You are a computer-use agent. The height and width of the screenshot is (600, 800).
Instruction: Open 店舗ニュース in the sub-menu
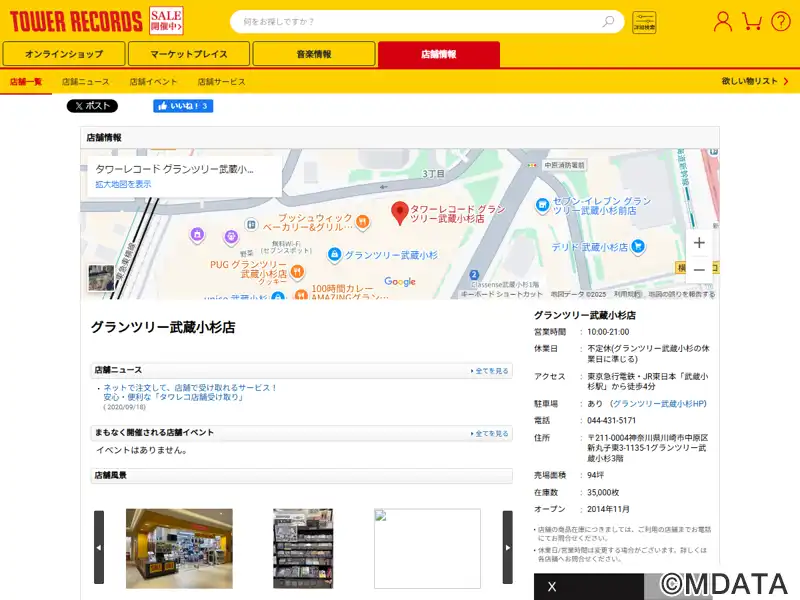[86, 82]
